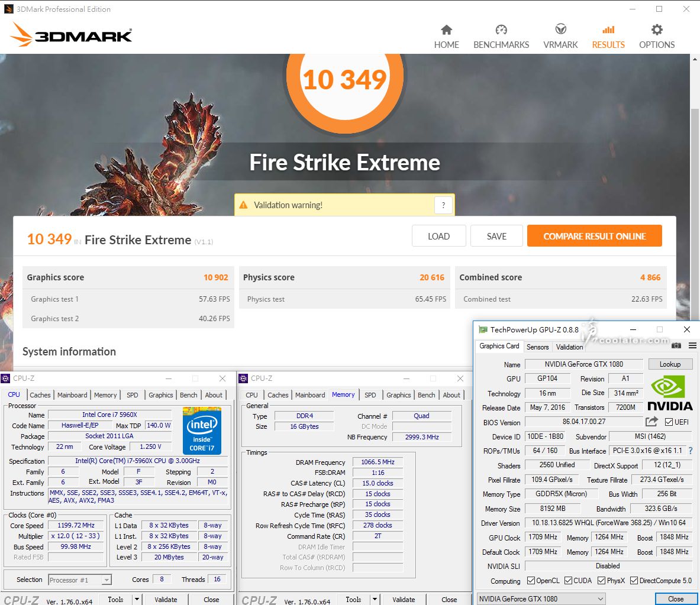Viewport: 700px width, 605px height.
Task: Click the SAVE button
Action: click(x=496, y=236)
